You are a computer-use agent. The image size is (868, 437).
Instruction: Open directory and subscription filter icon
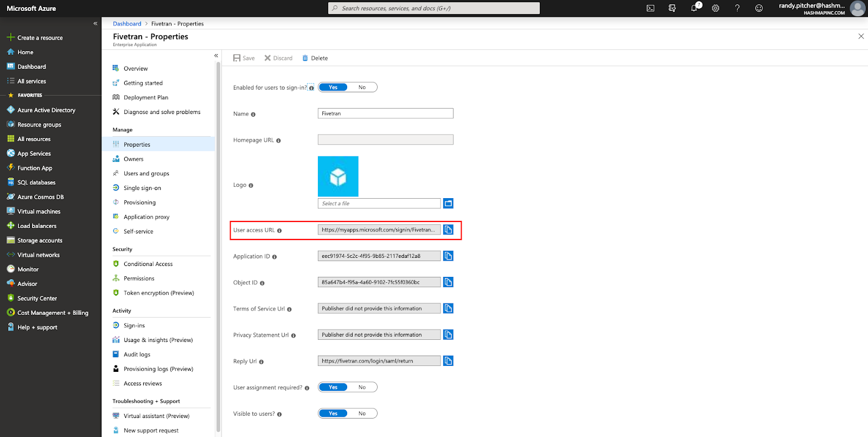point(672,8)
